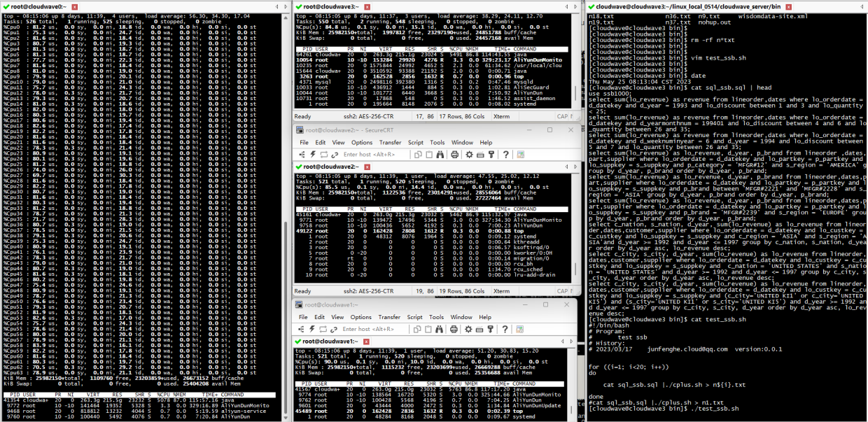Image resolution: width=868 pixels, height=422 pixels.
Task: Click the Ready status text in cloudwave2 window
Action: point(303,290)
